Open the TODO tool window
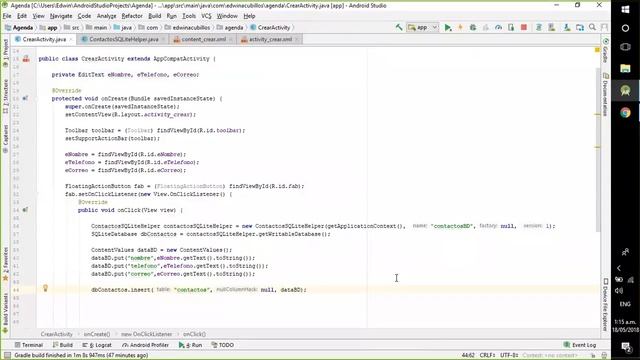The width and height of the screenshot is (640, 360). [222, 345]
